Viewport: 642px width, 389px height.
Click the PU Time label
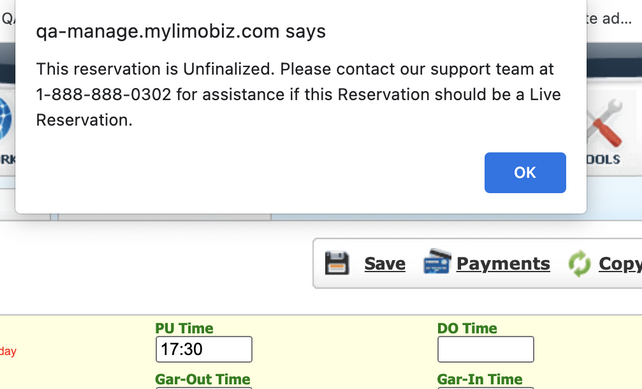(x=184, y=328)
